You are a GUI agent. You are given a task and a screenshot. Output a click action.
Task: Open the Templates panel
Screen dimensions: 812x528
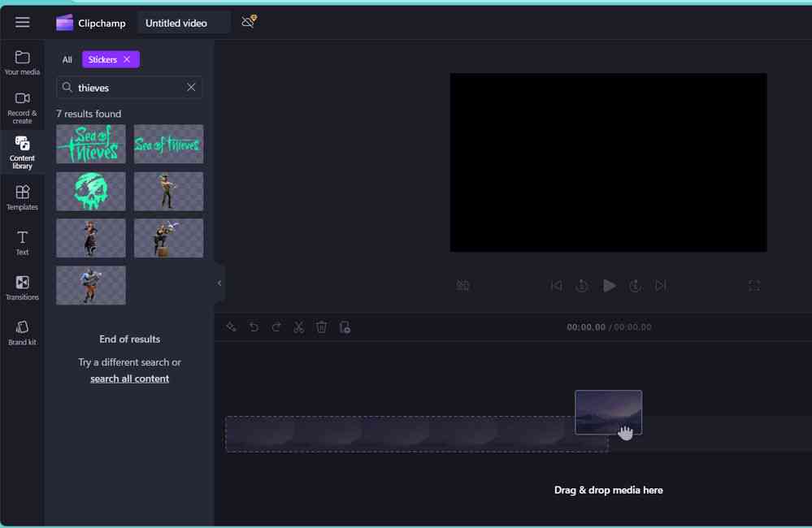coord(22,197)
